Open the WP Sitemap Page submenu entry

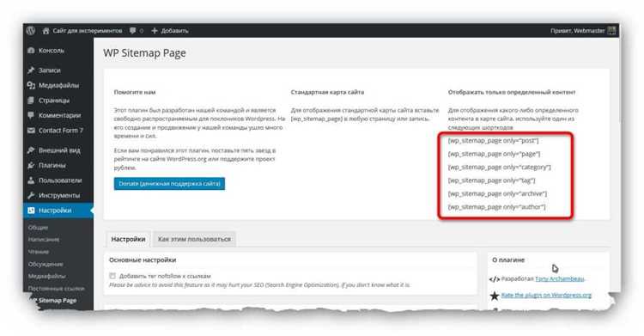pos(57,301)
